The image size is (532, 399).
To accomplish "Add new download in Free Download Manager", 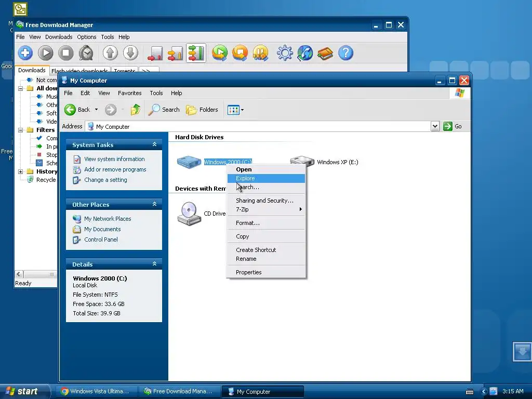I will (25, 53).
